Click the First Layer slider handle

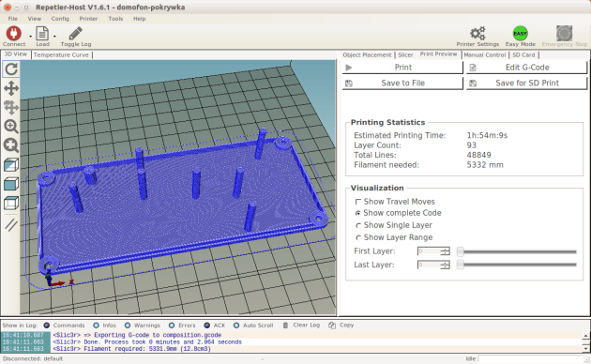(460, 251)
